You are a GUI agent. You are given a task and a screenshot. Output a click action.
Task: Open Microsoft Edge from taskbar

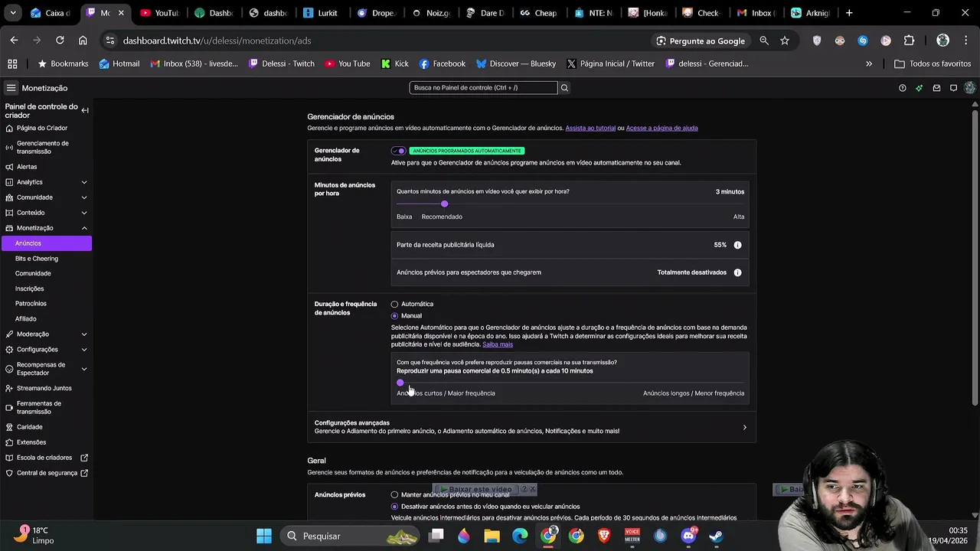click(x=520, y=536)
